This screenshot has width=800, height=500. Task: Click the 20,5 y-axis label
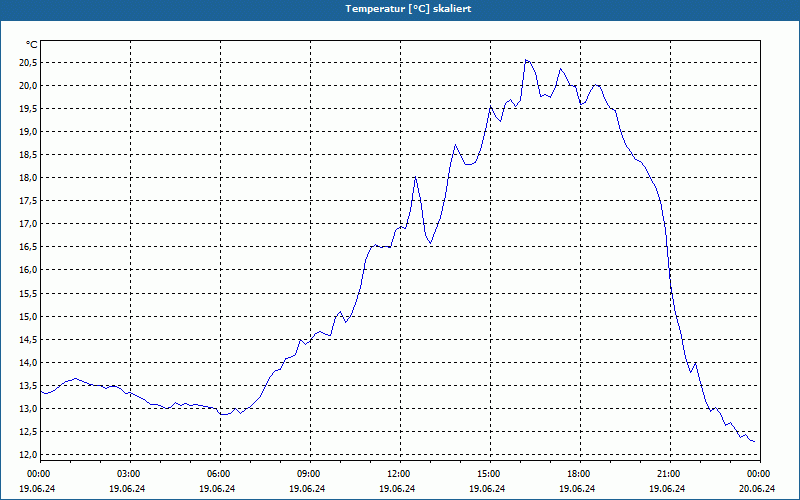pyautogui.click(x=29, y=63)
